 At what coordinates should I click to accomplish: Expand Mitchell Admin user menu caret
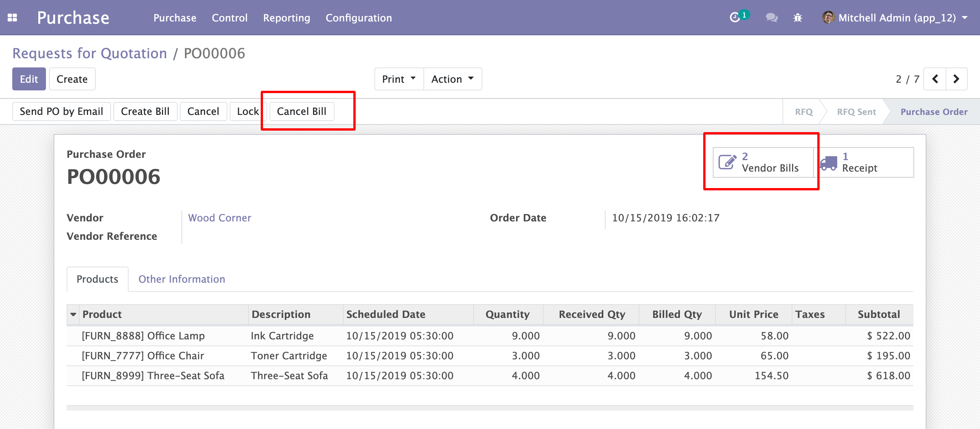coord(965,18)
